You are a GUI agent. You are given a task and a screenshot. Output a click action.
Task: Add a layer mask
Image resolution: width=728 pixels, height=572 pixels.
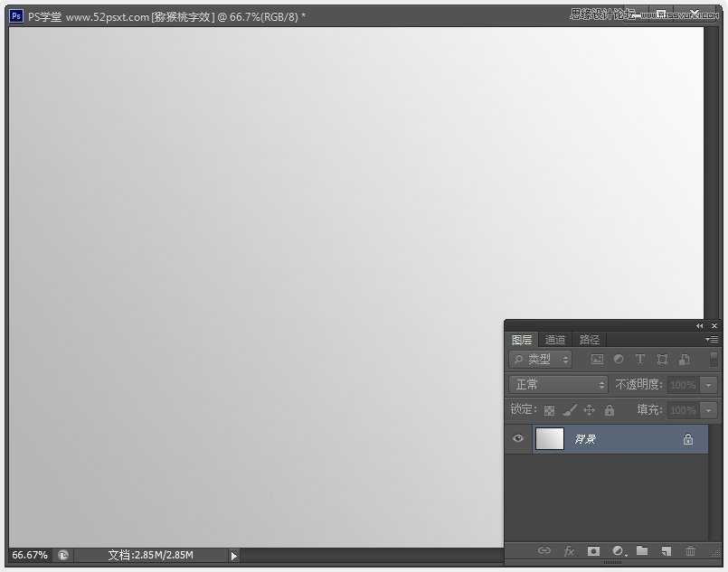592,551
